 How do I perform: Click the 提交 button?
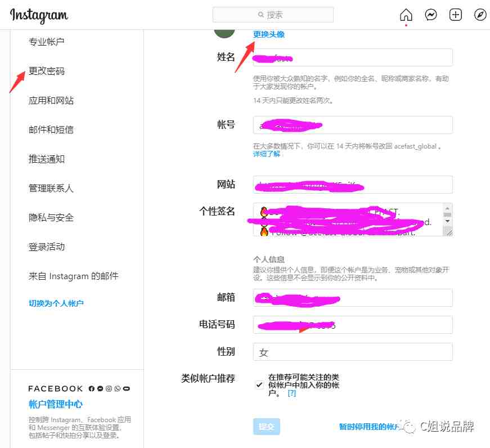267,427
